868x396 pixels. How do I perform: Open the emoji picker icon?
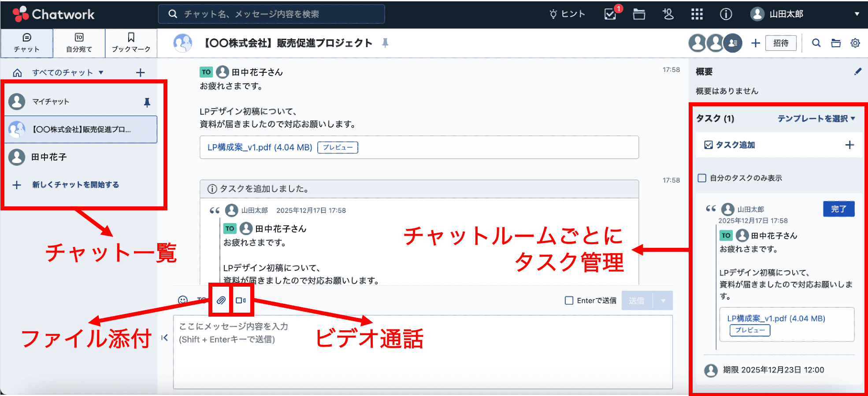coord(183,300)
